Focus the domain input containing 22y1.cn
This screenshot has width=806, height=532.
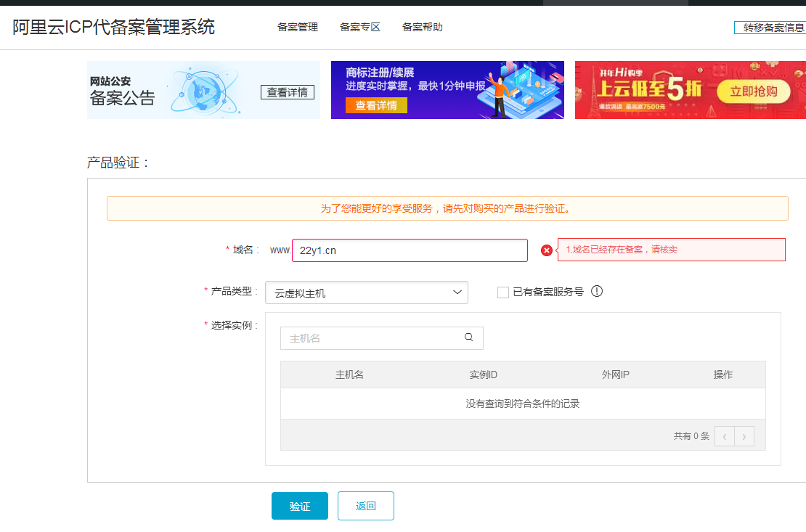pos(410,250)
